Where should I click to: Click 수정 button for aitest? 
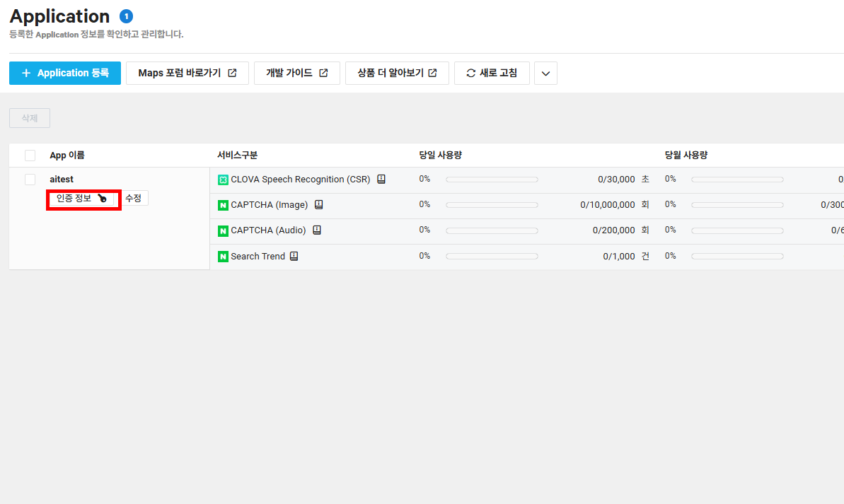[134, 199]
